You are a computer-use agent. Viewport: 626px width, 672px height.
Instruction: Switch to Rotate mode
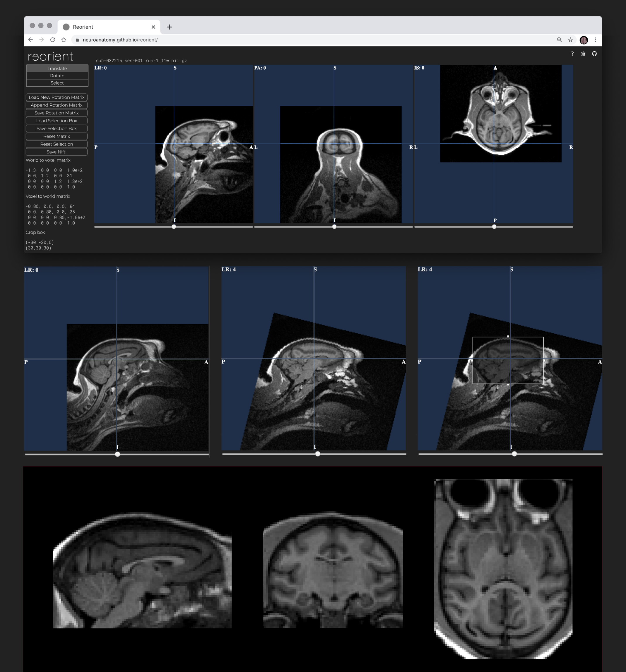57,76
